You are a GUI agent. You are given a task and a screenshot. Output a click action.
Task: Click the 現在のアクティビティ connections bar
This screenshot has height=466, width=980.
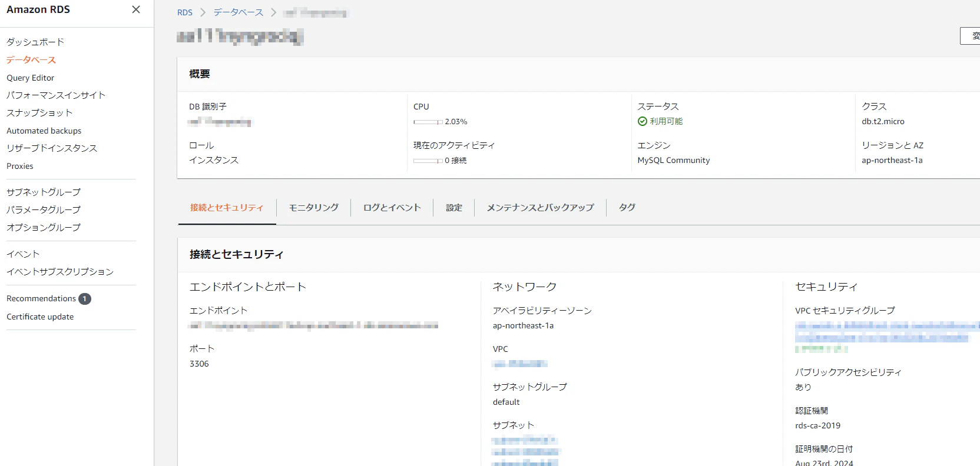(x=428, y=161)
